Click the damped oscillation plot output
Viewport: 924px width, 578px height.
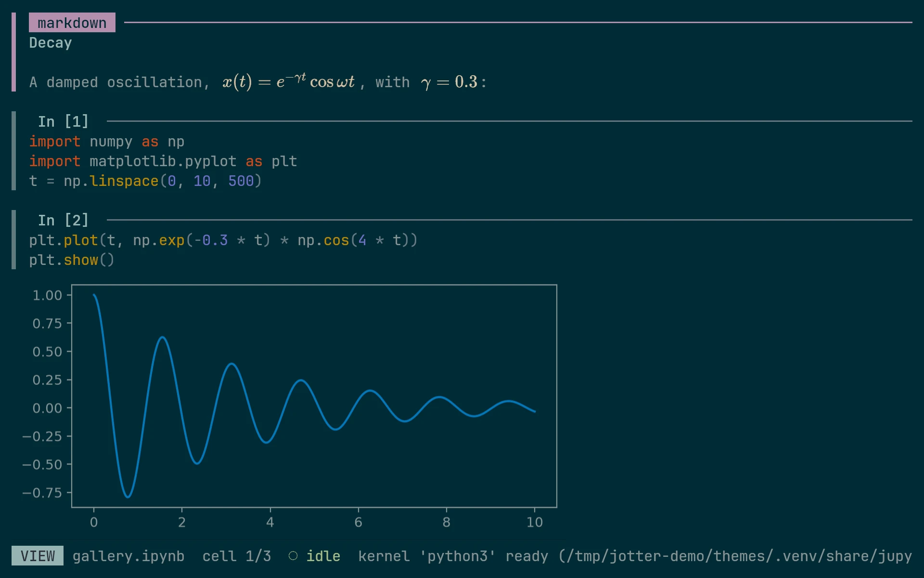[x=289, y=406]
